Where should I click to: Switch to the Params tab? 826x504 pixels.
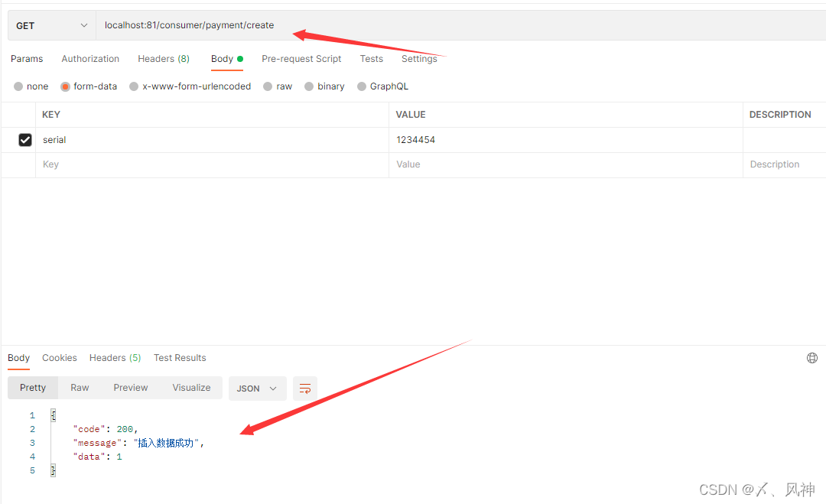(x=27, y=58)
